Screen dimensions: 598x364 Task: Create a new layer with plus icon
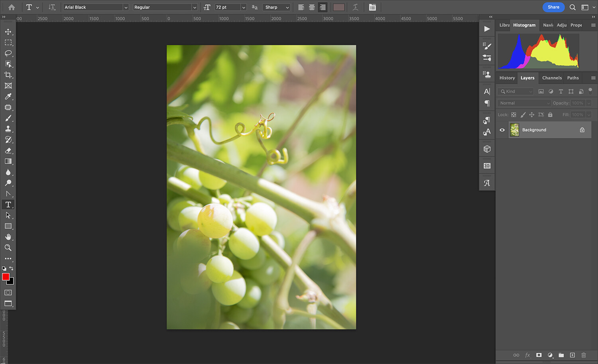tap(572, 355)
